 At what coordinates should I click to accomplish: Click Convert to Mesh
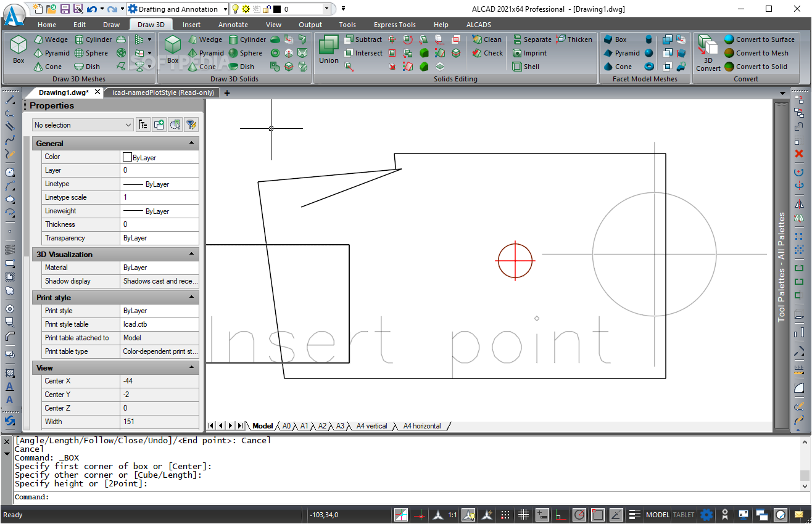(x=756, y=53)
